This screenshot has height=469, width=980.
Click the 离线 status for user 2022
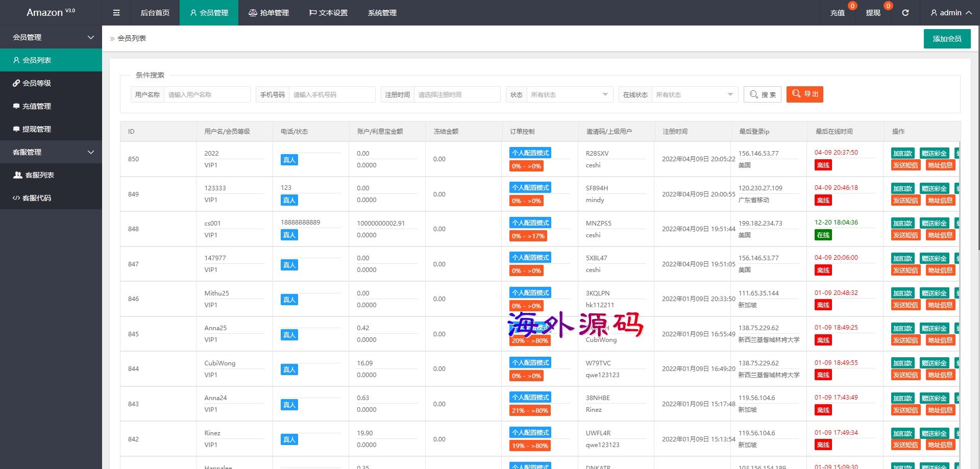(823, 165)
